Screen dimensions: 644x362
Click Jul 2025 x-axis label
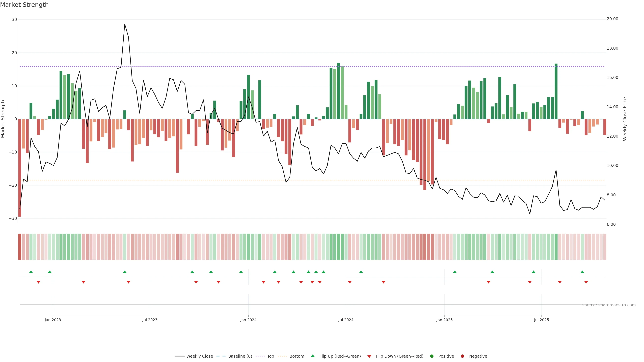pos(541,320)
